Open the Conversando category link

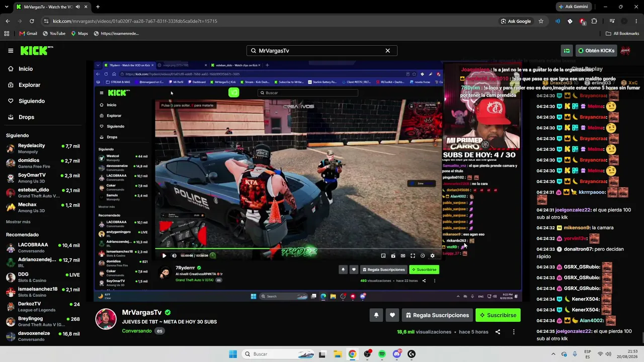tap(137, 331)
